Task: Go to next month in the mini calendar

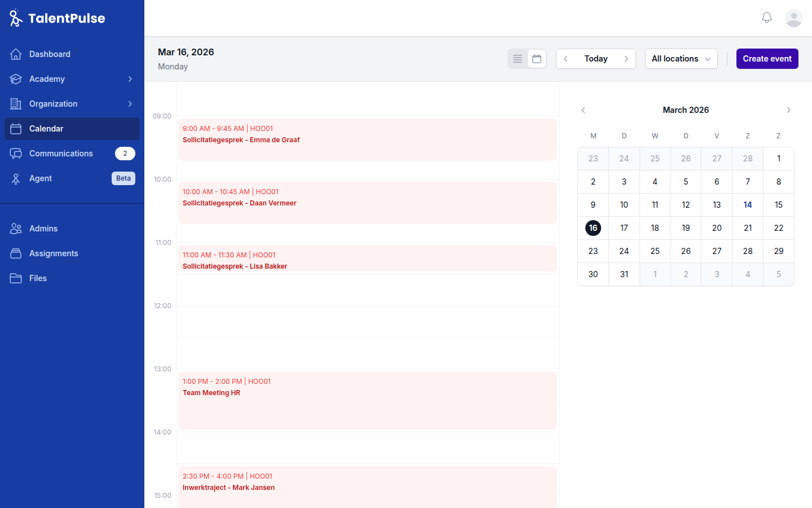Action: click(x=788, y=110)
